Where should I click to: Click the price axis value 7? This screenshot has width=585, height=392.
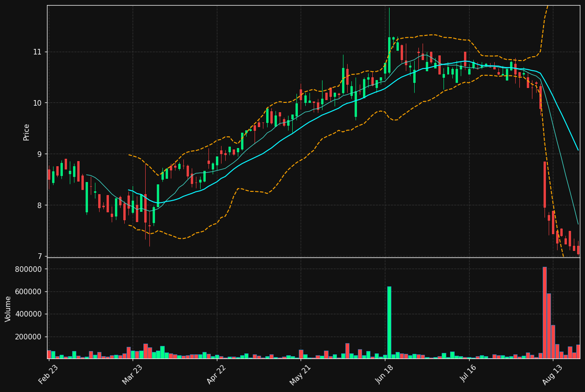point(39,257)
